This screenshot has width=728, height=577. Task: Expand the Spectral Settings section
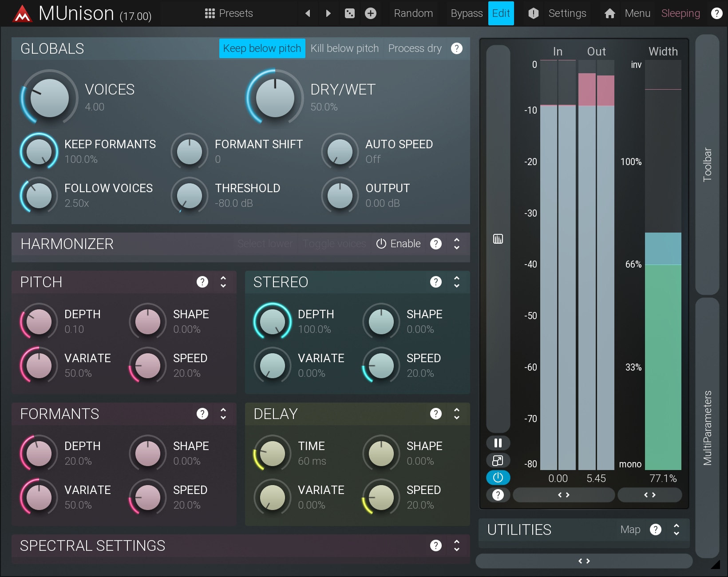coord(457,545)
